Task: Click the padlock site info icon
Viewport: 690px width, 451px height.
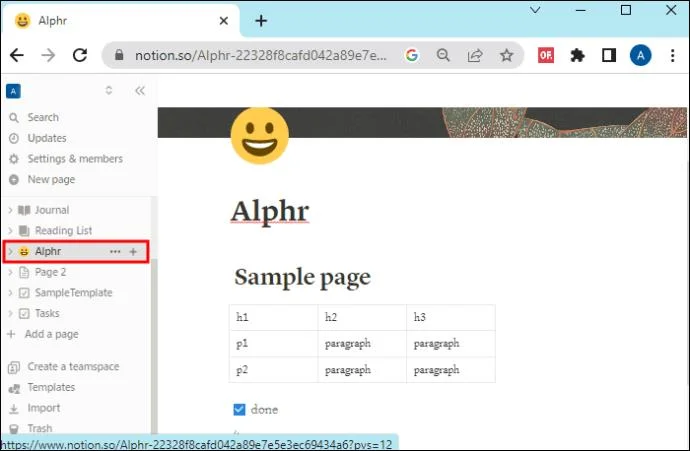Action: pyautogui.click(x=119, y=55)
